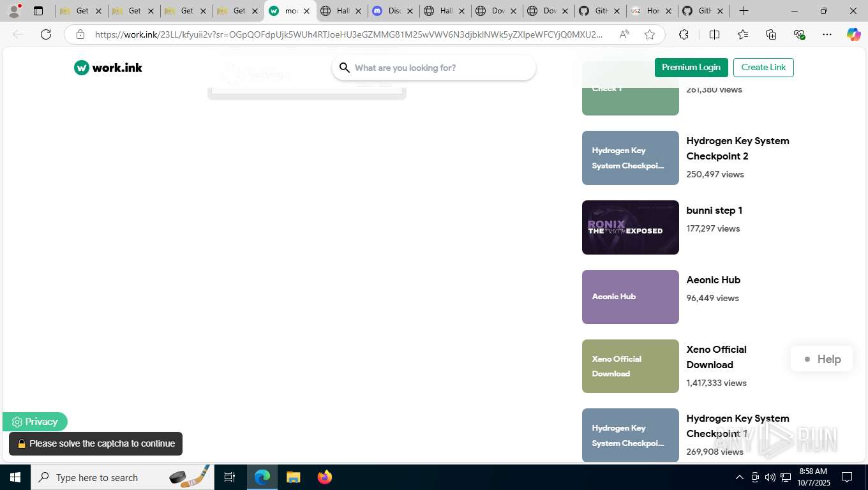
Task: Click the 250,497 views text
Action: tap(715, 174)
